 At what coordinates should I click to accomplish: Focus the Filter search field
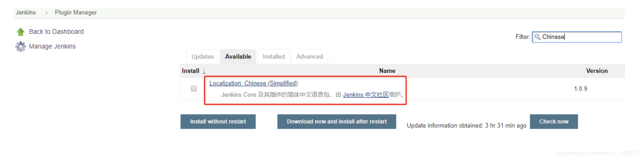[x=577, y=37]
